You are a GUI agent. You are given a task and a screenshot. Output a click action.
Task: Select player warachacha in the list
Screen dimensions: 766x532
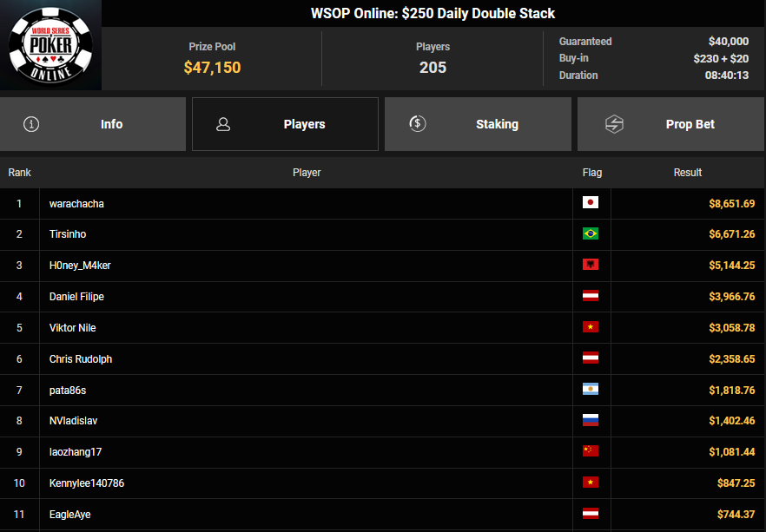coord(76,203)
